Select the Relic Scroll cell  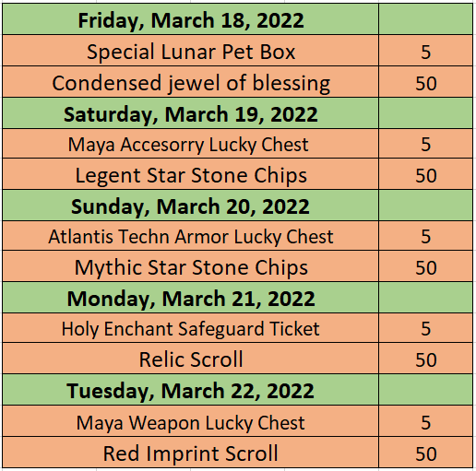coord(191,359)
